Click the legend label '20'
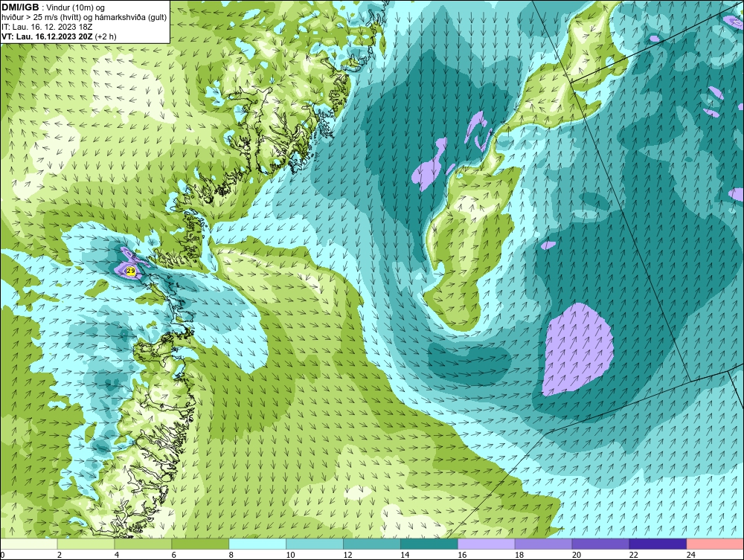The image size is (744, 560). click(577, 555)
